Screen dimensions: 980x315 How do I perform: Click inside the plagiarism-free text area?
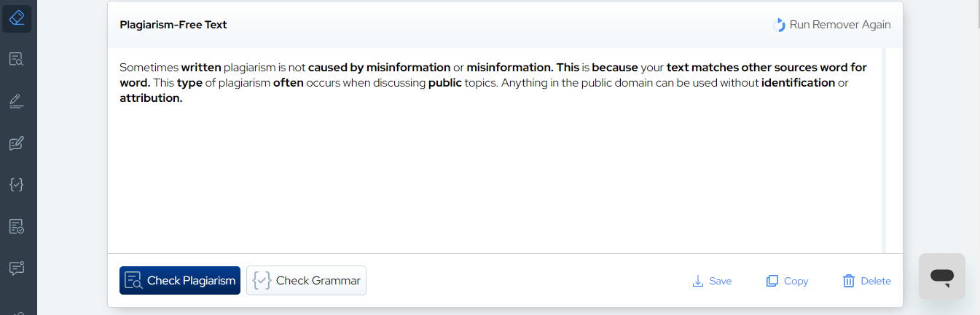(495, 151)
